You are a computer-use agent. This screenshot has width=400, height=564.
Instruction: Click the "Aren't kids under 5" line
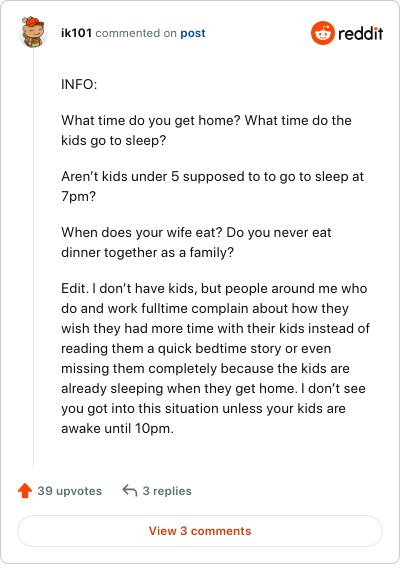(213, 177)
